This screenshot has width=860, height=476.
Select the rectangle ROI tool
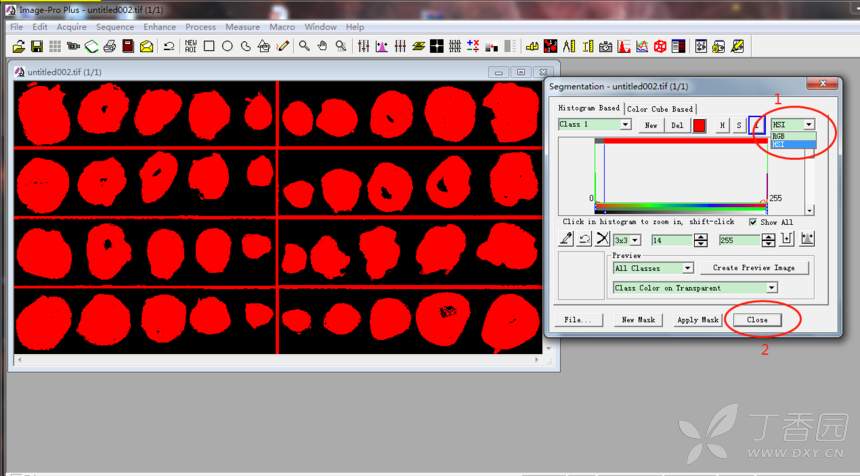point(209,46)
